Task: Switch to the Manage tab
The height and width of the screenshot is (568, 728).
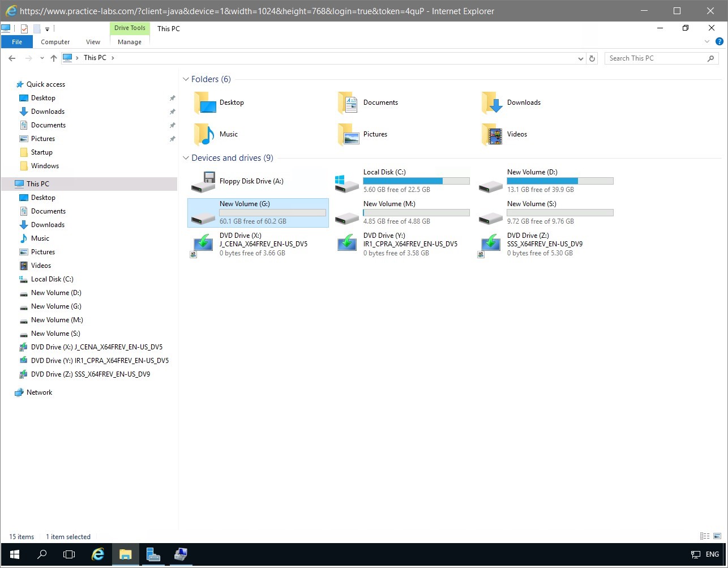Action: (x=130, y=42)
